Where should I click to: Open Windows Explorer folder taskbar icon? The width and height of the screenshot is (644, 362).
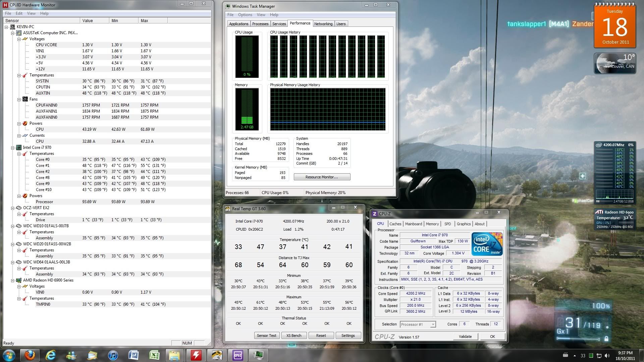(x=175, y=355)
